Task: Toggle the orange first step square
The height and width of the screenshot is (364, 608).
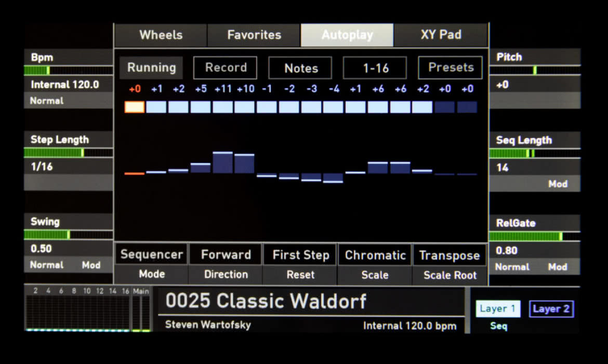Action: (135, 107)
